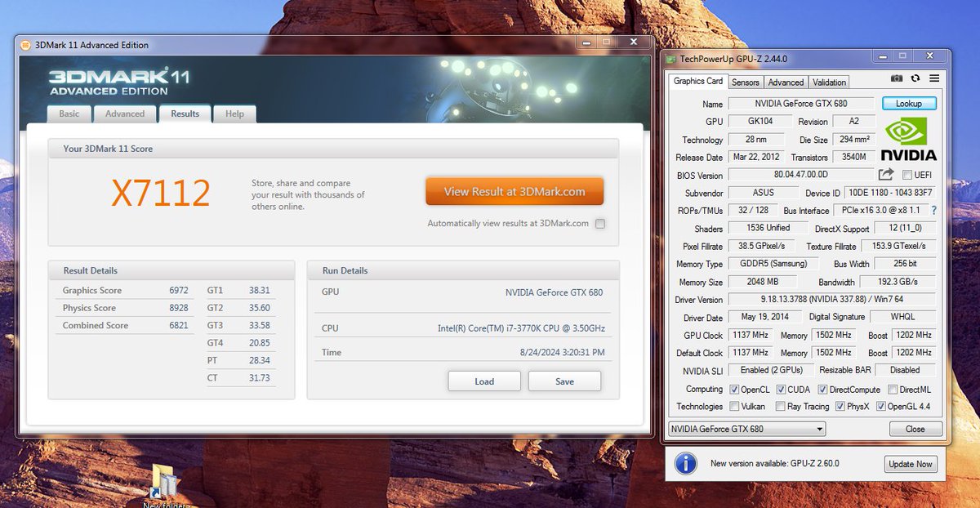Toggle the CUDA checkbox
This screenshot has height=508, width=980.
click(x=781, y=390)
